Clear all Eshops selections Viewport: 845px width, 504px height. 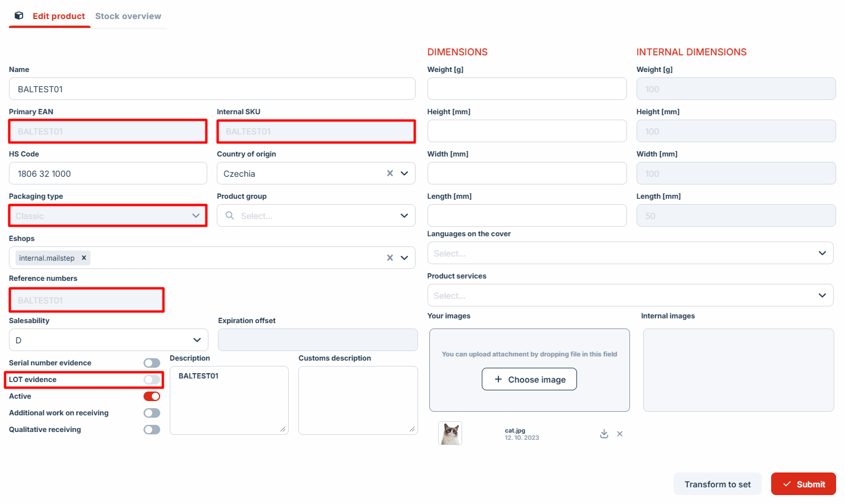[390, 258]
